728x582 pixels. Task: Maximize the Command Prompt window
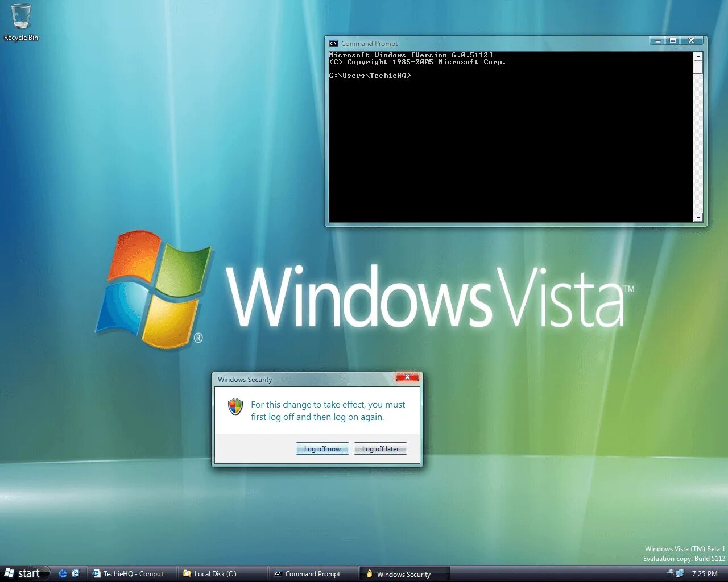(673, 41)
